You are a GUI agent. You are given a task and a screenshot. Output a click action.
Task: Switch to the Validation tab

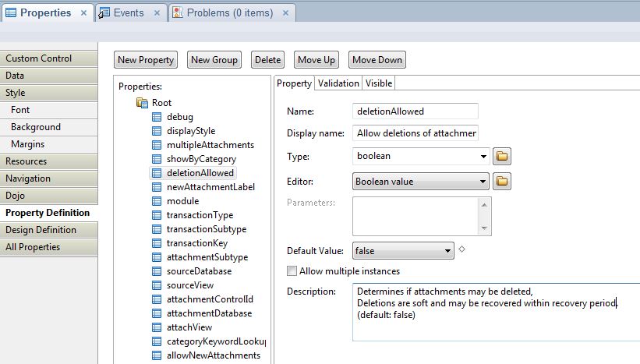(x=338, y=83)
